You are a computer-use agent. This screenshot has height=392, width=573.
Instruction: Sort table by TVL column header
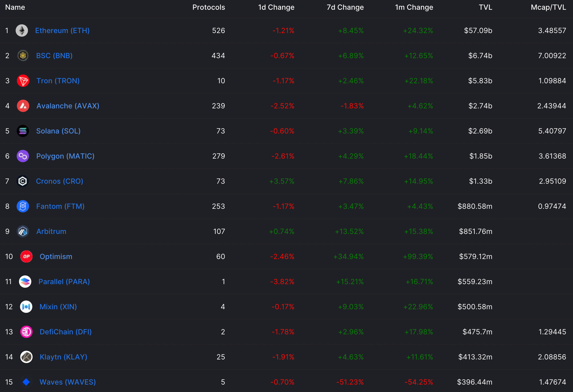click(x=485, y=7)
